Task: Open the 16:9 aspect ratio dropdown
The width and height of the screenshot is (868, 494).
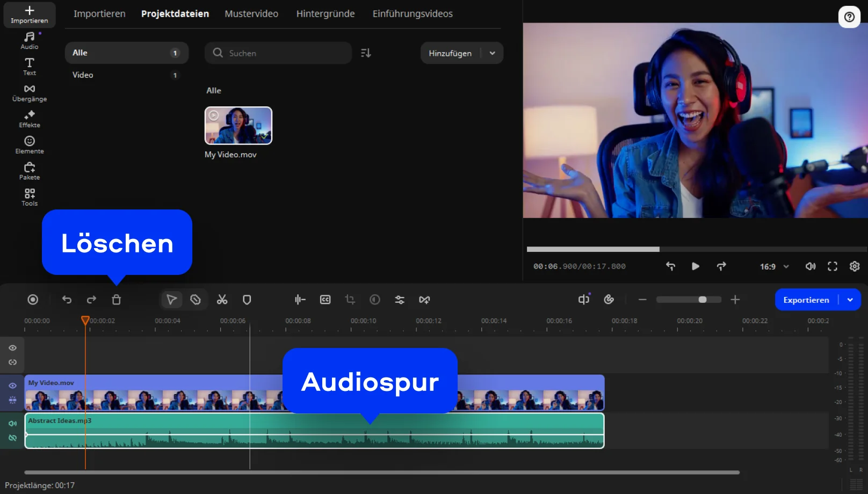Action: 774,266
